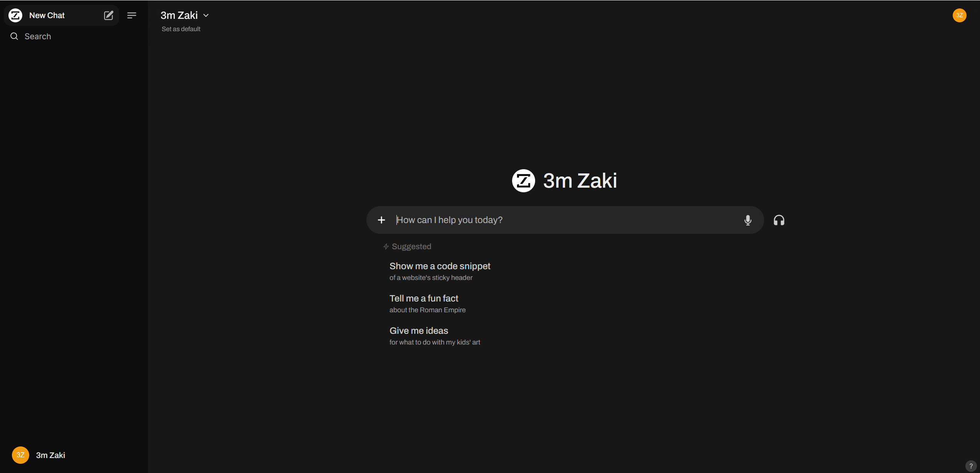
Task: Click the New Chat label
Action: 47,15
